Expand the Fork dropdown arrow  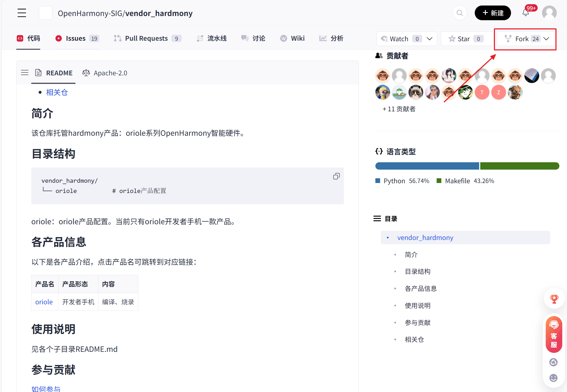pyautogui.click(x=546, y=39)
